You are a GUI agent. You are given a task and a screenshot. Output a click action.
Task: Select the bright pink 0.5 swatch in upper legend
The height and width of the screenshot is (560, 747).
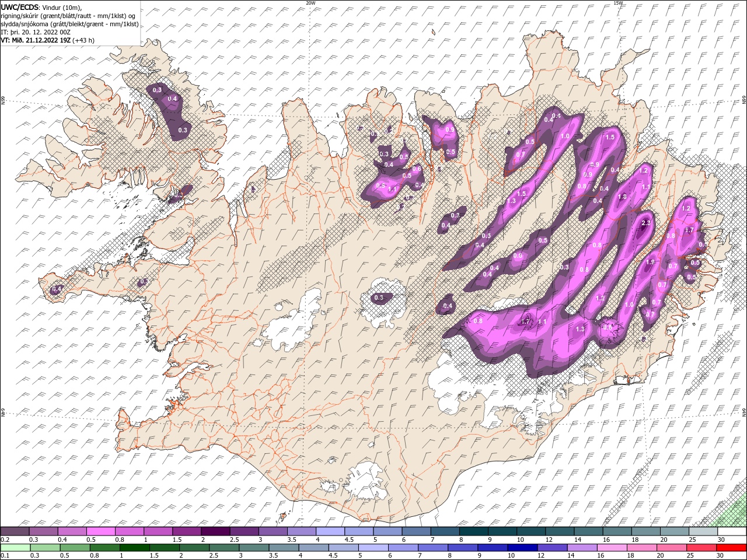coord(100,531)
